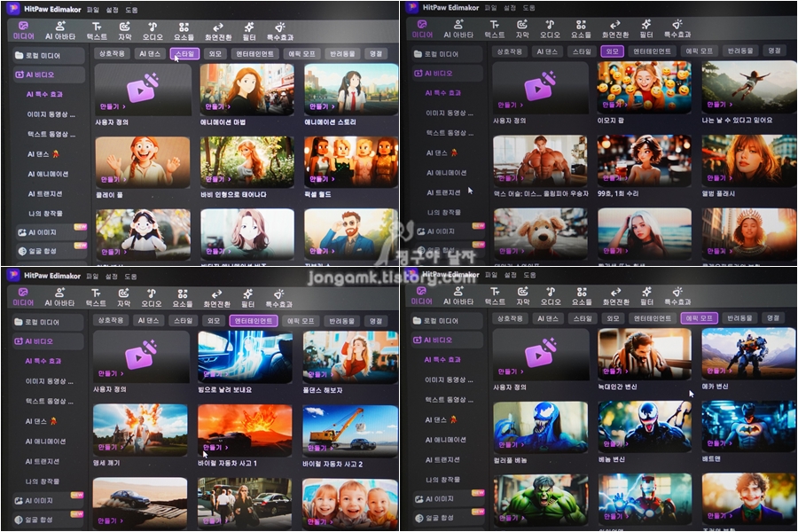Open the 빔으로 날려 보내요 thumbnail
Image resolution: width=798 pixels, height=532 pixels.
pyautogui.click(x=246, y=357)
